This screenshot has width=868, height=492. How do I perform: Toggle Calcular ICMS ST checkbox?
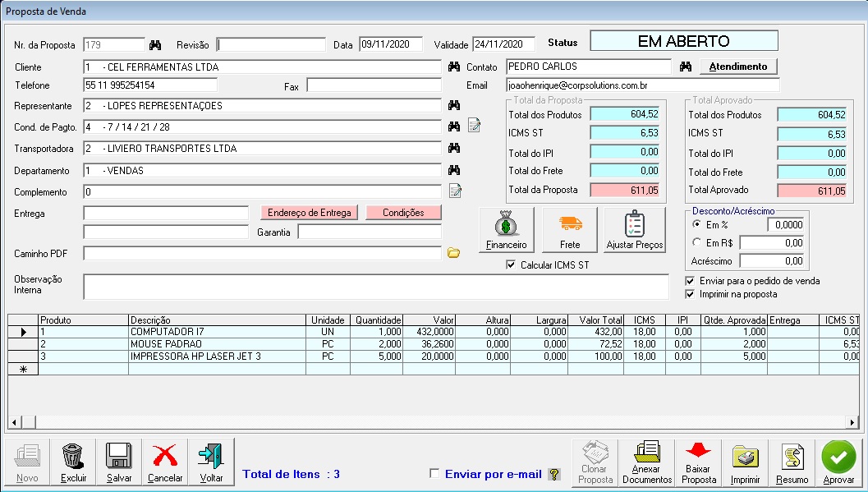[512, 265]
